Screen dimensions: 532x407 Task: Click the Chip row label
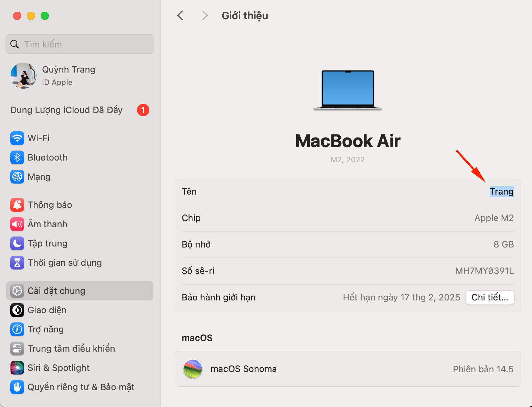191,218
